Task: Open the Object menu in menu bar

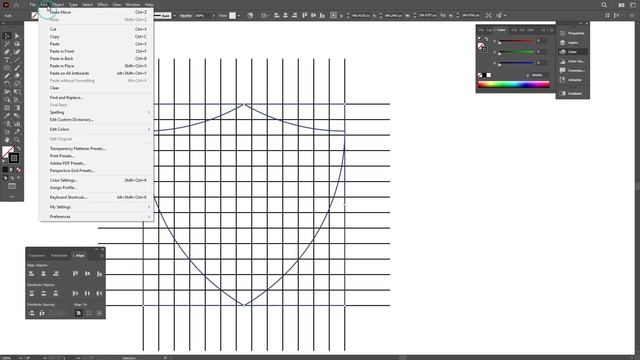Action: click(x=58, y=4)
